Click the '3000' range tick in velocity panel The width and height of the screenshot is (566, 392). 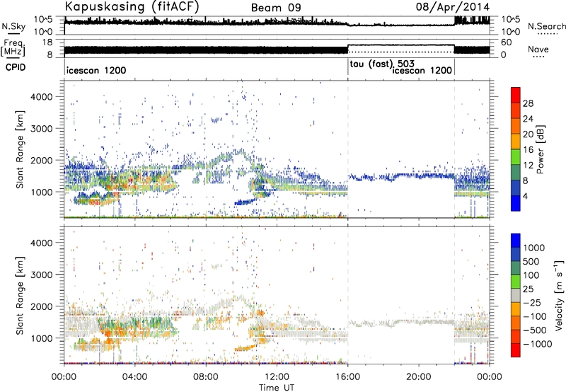point(41,275)
